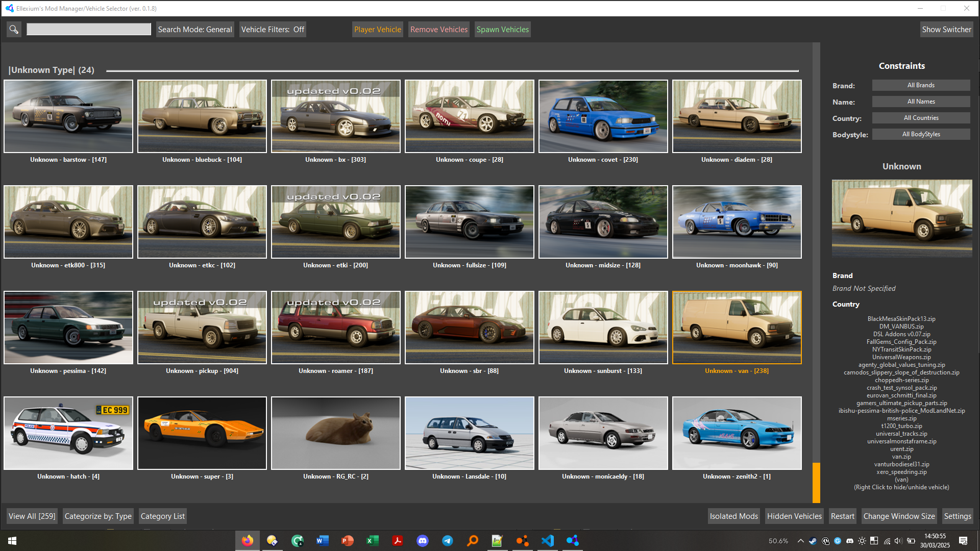Click the Show Switcher button
This screenshot has height=551, width=980.
pos(946,30)
